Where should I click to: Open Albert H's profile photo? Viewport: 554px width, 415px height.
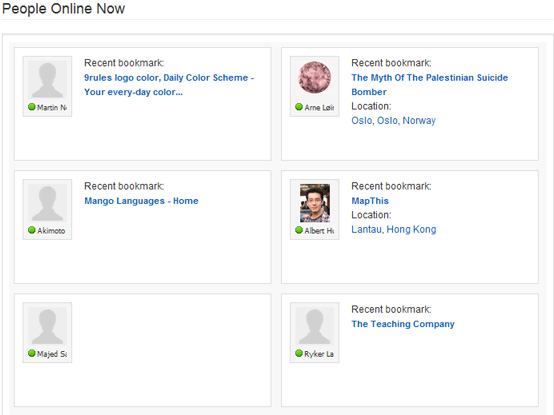click(x=314, y=203)
